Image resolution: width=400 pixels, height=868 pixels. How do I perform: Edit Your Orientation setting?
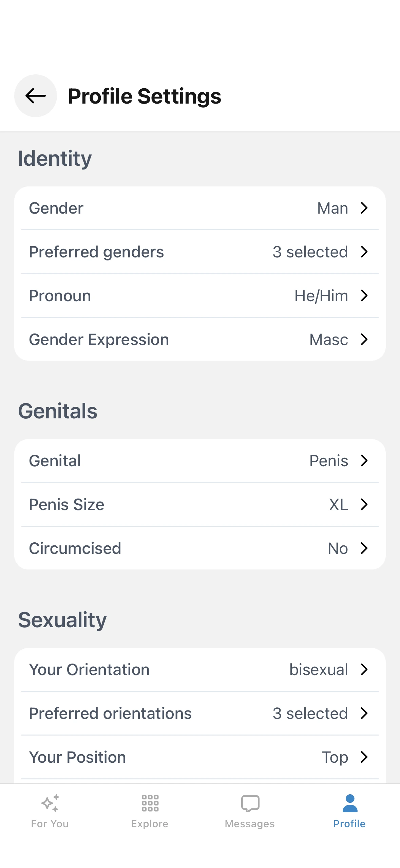tap(200, 669)
